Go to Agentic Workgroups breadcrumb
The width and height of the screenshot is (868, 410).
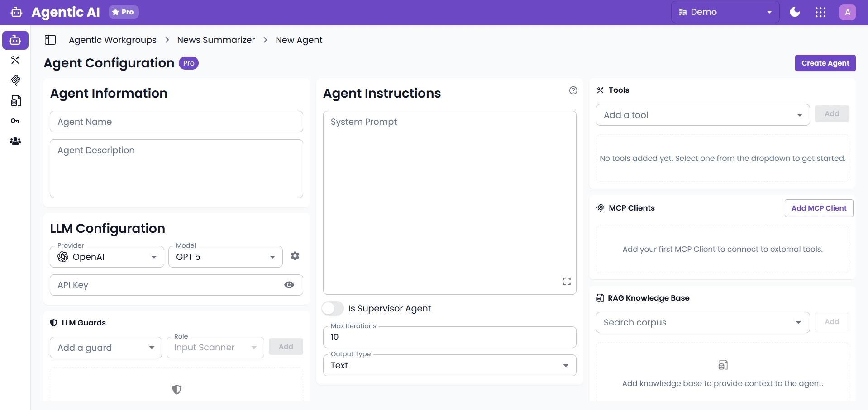click(x=112, y=40)
